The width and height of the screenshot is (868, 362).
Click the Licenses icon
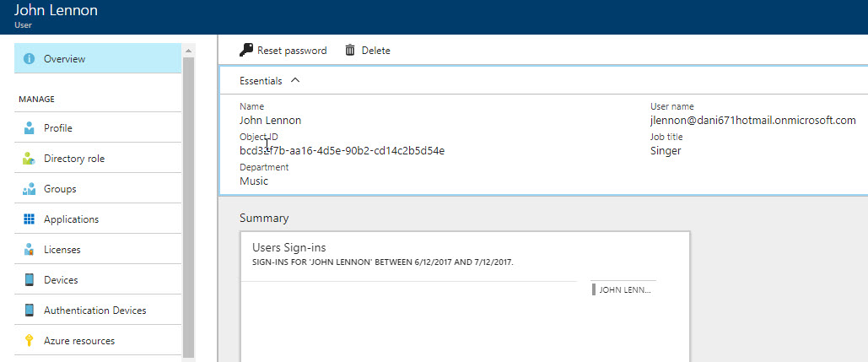[30, 250]
